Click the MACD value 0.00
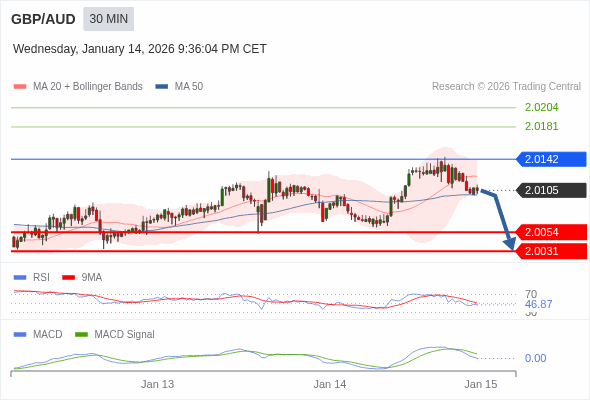Image resolution: width=590 pixels, height=400 pixels. [x=535, y=358]
